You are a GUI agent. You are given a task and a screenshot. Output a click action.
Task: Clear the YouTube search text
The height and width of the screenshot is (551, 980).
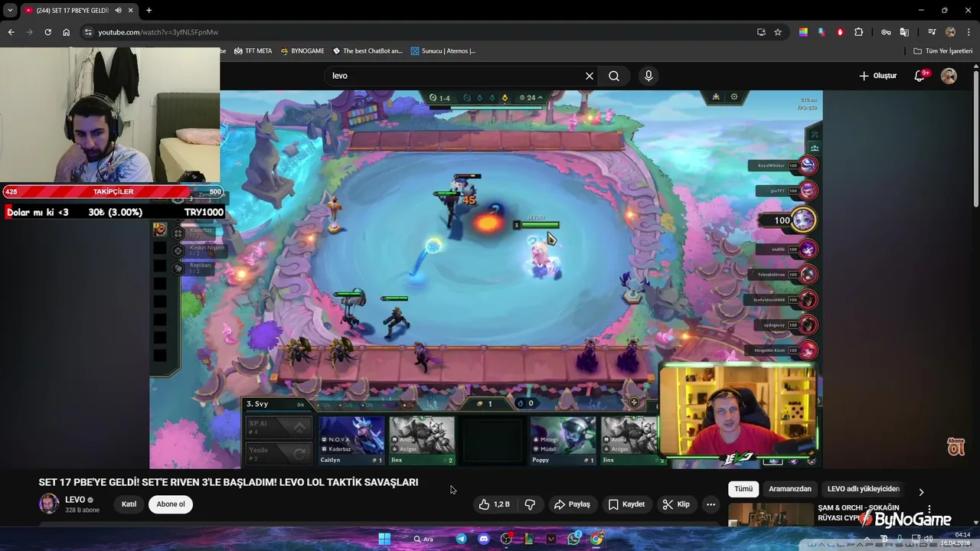point(590,76)
